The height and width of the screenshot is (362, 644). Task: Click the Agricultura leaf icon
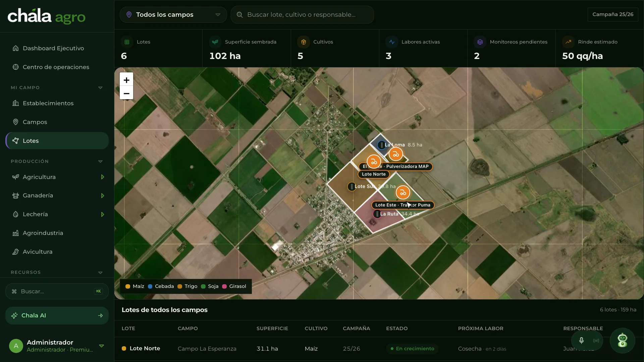[15, 177]
